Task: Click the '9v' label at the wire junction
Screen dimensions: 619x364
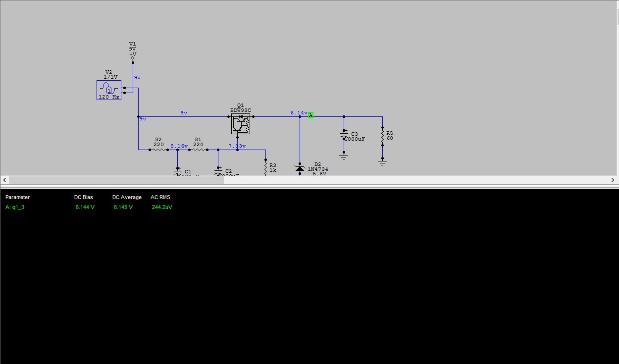Action: [x=143, y=119]
